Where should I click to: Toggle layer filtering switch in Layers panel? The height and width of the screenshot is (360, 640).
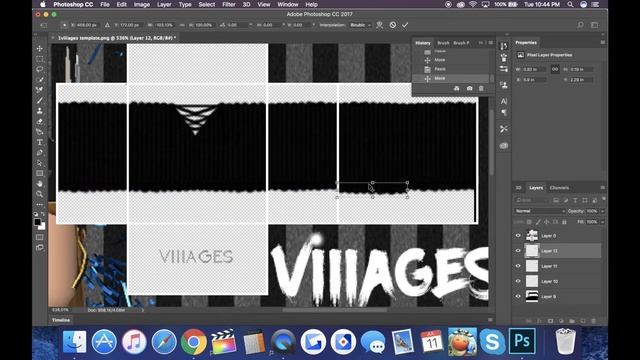(x=603, y=199)
